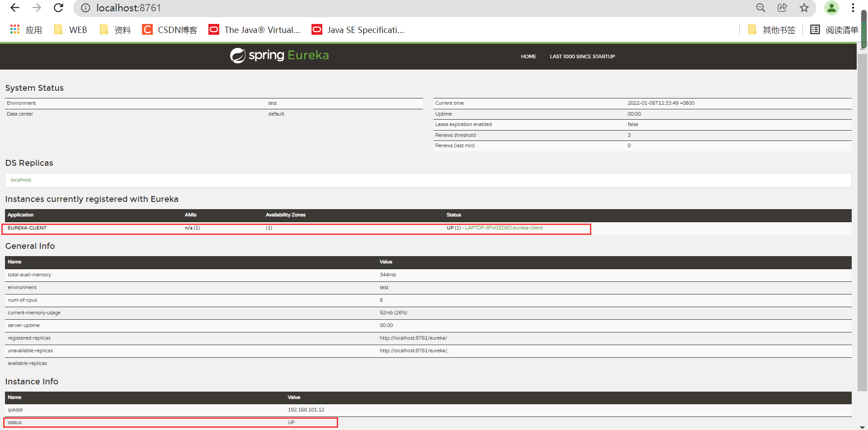The height and width of the screenshot is (430, 868).
Task: Open the localhost DS replica link
Action: tap(21, 180)
